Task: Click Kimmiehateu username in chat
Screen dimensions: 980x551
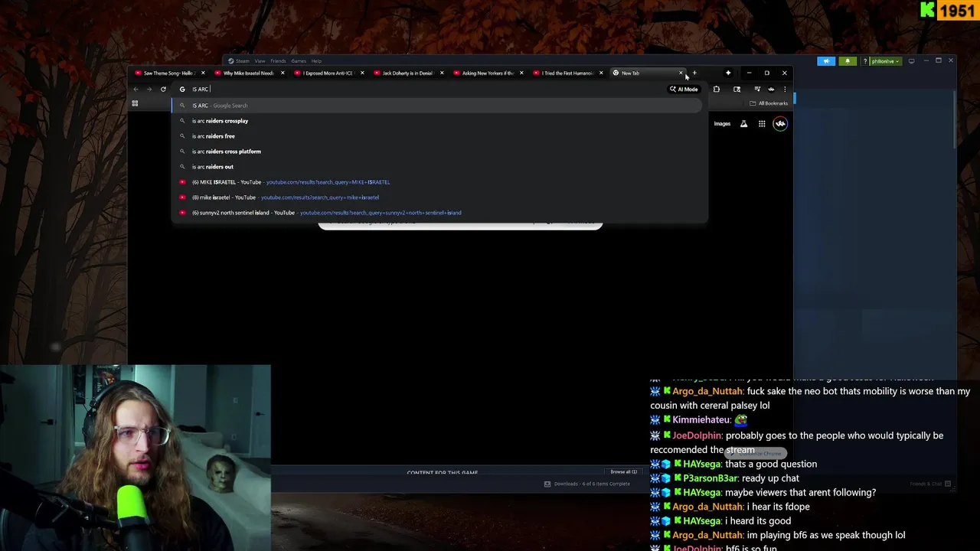Action: pyautogui.click(x=701, y=420)
